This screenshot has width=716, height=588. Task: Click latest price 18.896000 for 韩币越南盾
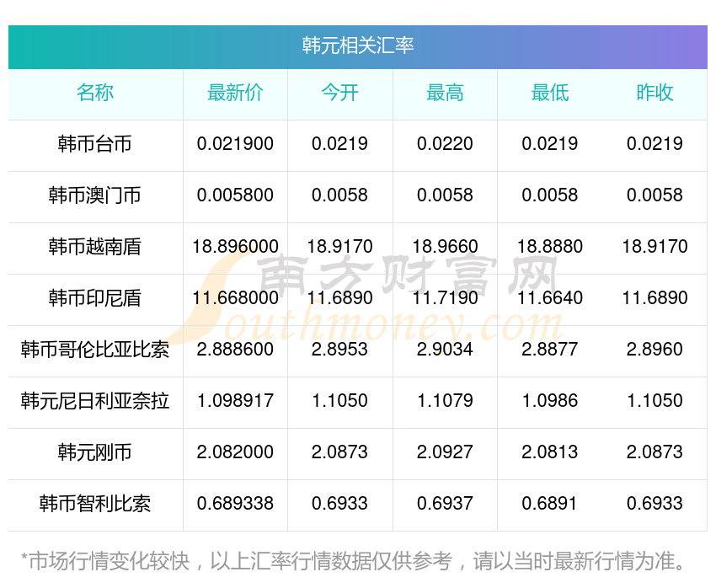pos(235,247)
